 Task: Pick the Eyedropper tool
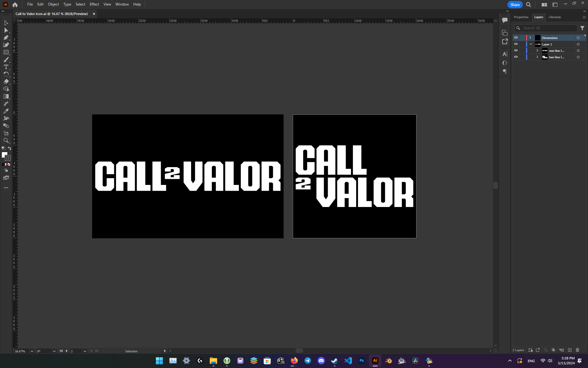[x=6, y=111]
